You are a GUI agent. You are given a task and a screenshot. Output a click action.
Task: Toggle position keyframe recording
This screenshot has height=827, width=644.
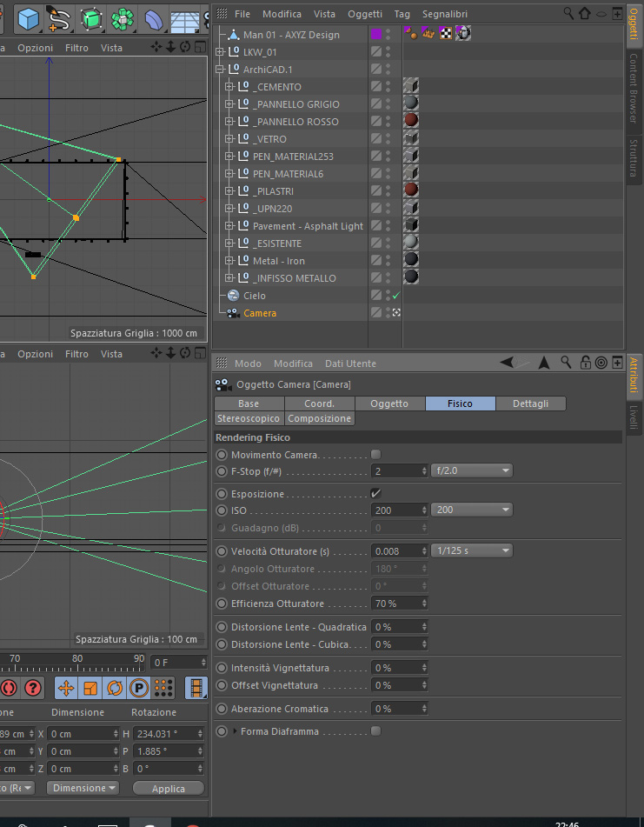click(x=66, y=688)
